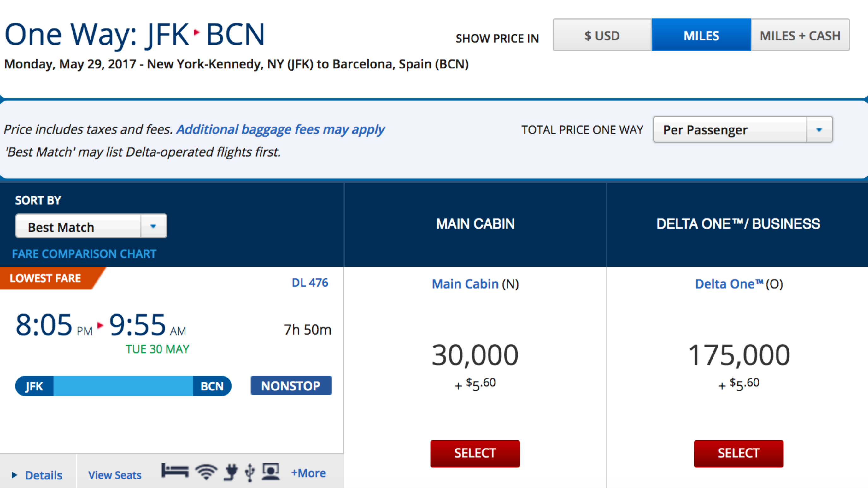
Task: Click the flat-bed seat amenity icon
Action: (x=175, y=471)
